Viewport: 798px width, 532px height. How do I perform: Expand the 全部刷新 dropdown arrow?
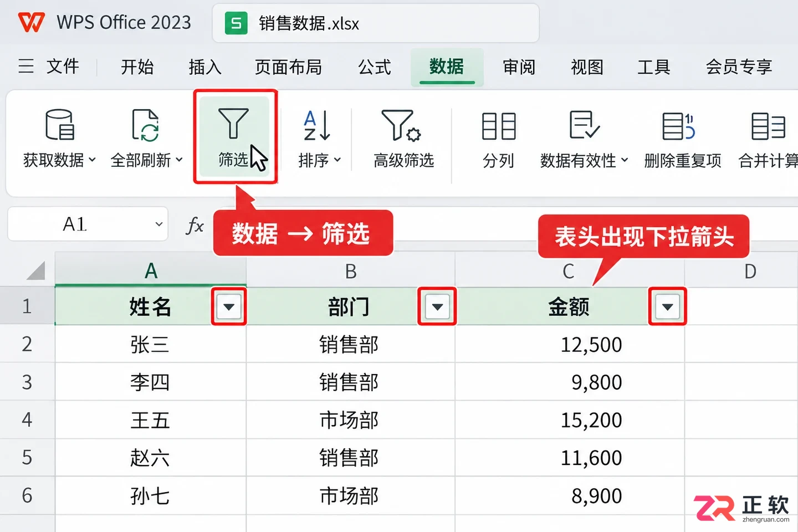coord(179,160)
